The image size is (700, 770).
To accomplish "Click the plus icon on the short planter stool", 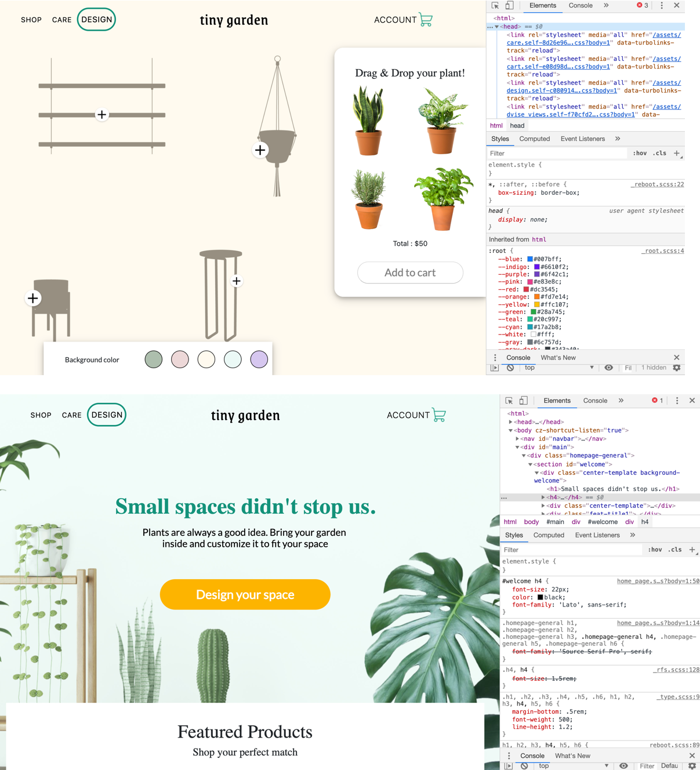I will click(x=33, y=298).
